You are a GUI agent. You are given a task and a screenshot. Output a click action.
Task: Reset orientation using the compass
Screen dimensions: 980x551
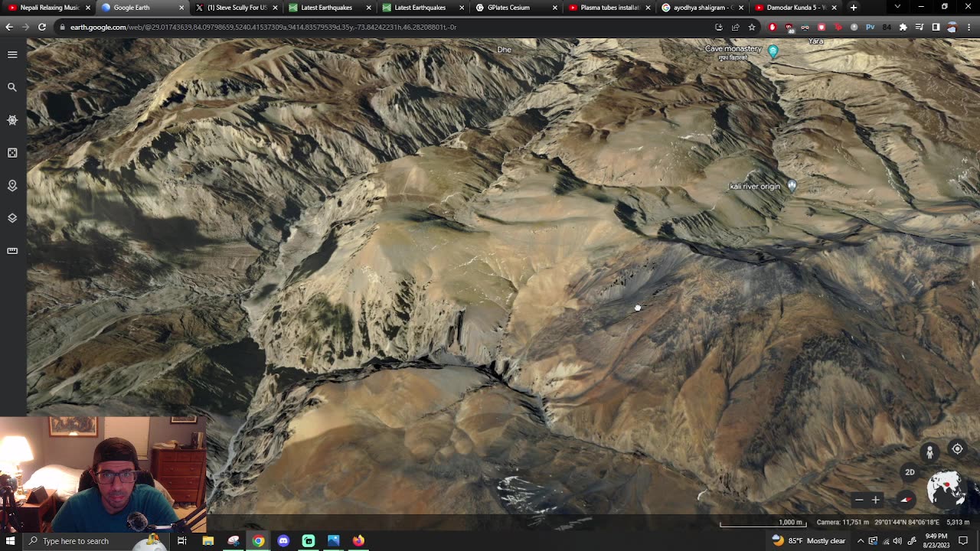(x=906, y=500)
